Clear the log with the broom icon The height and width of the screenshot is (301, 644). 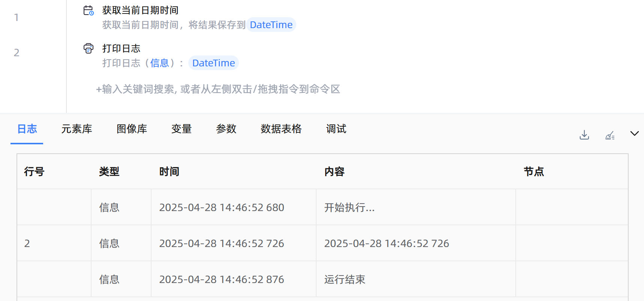pyautogui.click(x=610, y=135)
